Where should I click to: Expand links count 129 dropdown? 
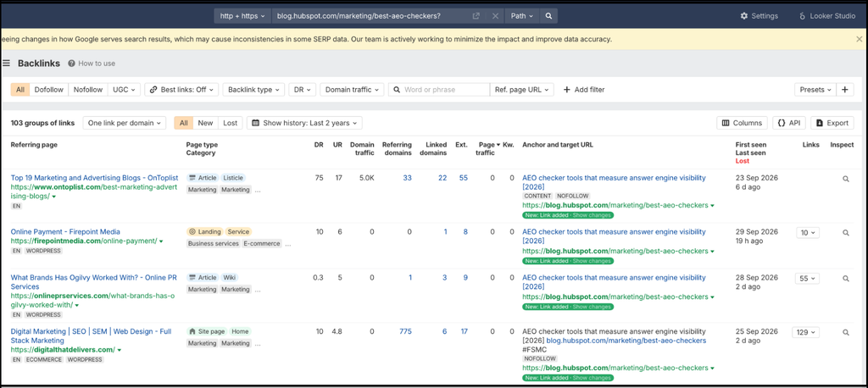coord(806,333)
